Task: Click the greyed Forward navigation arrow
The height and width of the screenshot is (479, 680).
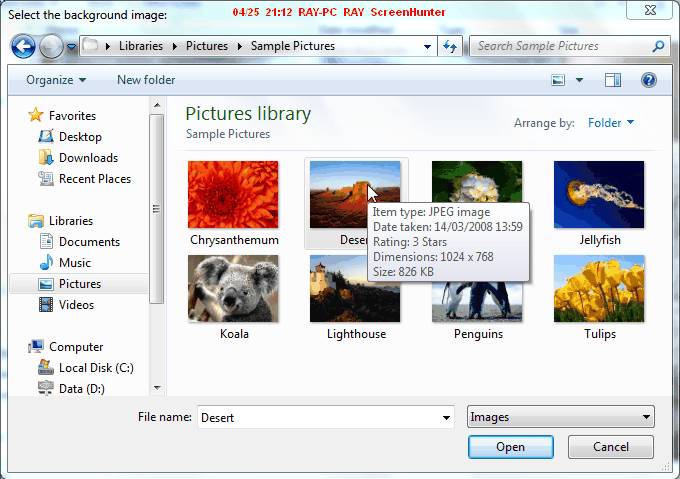Action: [x=51, y=46]
